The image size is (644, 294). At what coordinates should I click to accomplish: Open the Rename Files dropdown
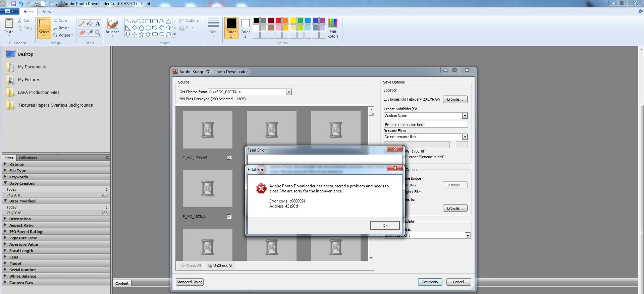[465, 137]
